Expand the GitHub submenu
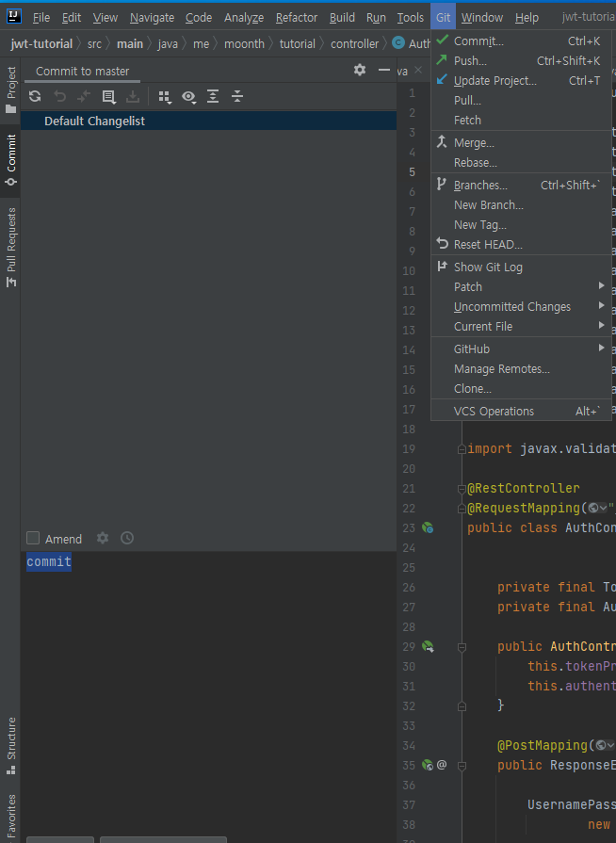Screen dimensions: 616x843 tap(522, 349)
